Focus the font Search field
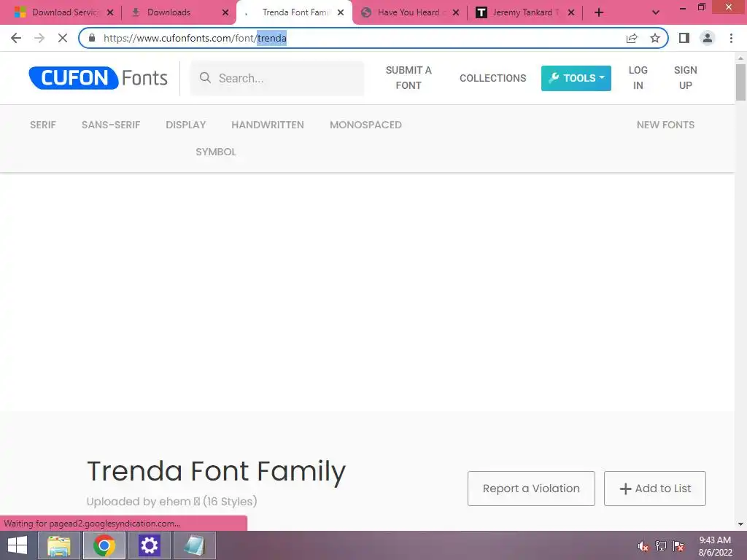The width and height of the screenshot is (747, 560). click(x=277, y=78)
